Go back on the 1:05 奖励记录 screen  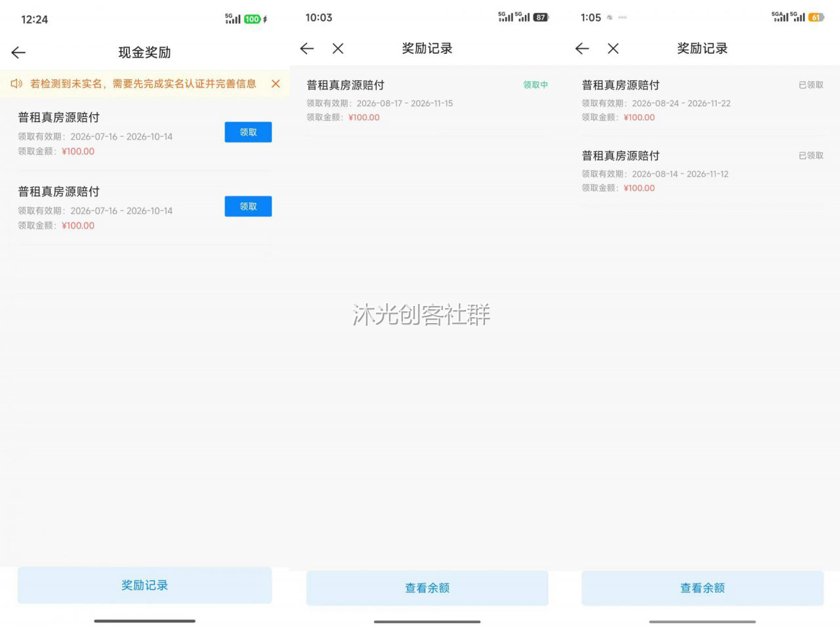coord(582,49)
